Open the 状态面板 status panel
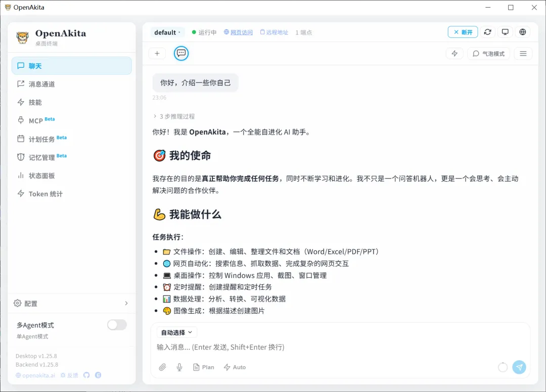Screen dimensions: 546x392 tap(72, 176)
